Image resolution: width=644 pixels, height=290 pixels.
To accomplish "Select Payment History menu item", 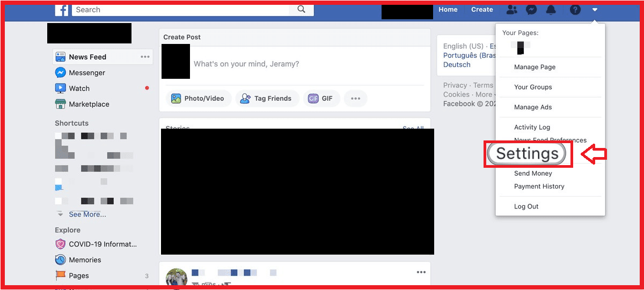I will 539,187.
